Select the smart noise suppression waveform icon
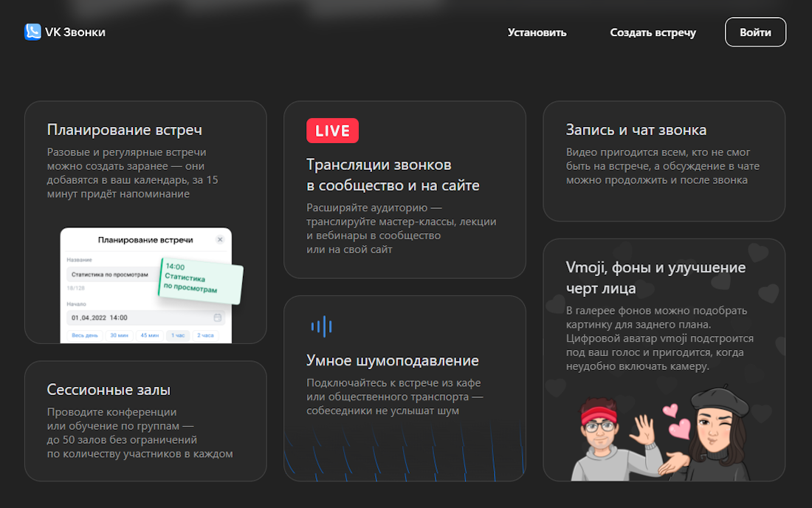This screenshot has width=812, height=508. (x=323, y=326)
